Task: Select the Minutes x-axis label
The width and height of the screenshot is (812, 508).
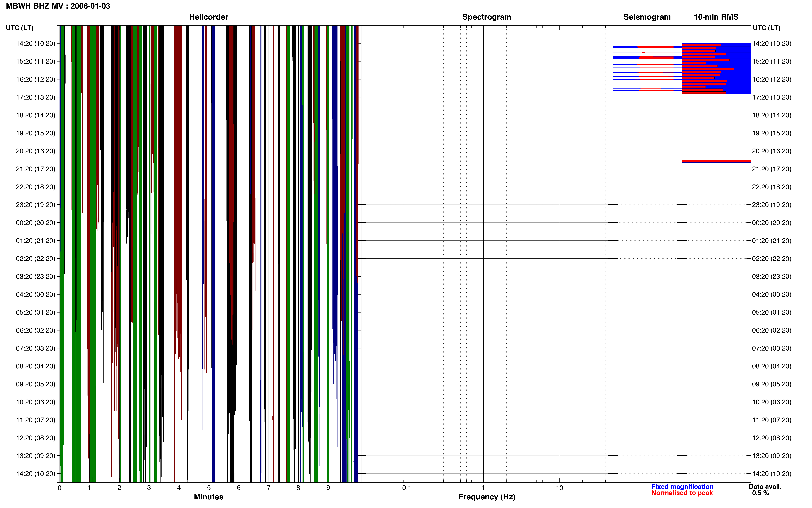Action: [x=209, y=497]
